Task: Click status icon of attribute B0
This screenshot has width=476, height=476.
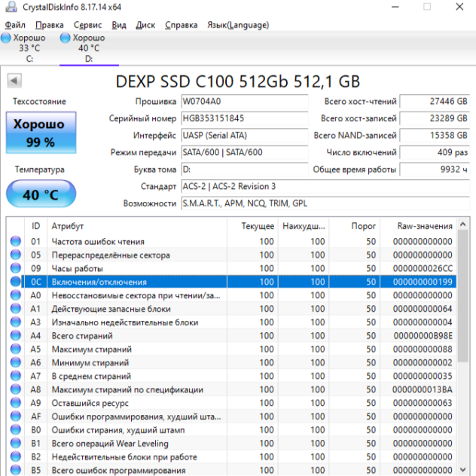Action: click(16, 429)
